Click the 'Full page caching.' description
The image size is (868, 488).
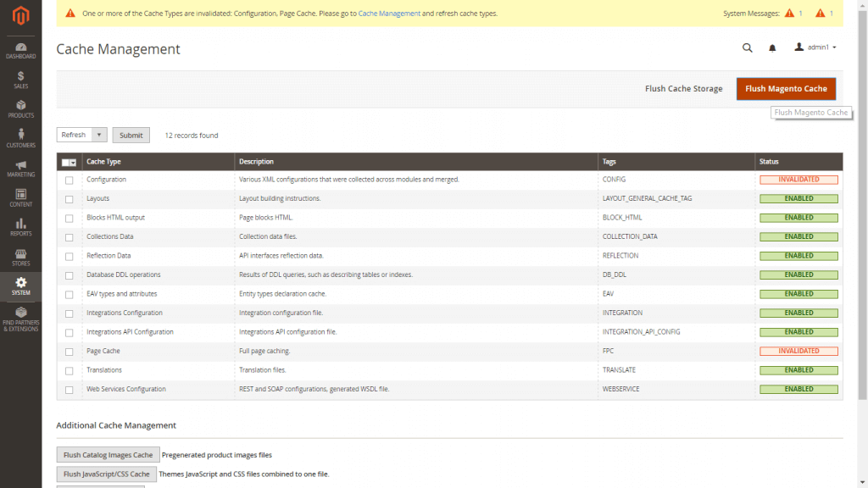coord(264,351)
